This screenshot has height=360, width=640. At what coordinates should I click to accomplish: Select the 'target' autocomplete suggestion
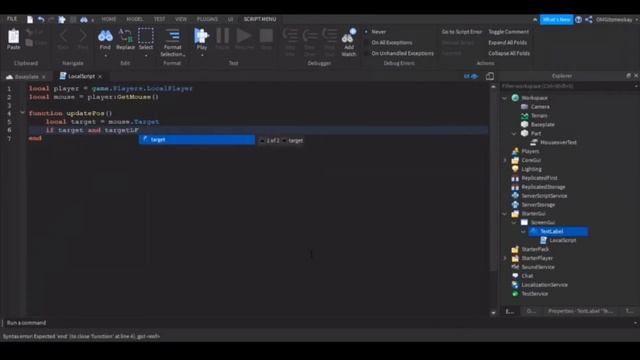(x=197, y=140)
